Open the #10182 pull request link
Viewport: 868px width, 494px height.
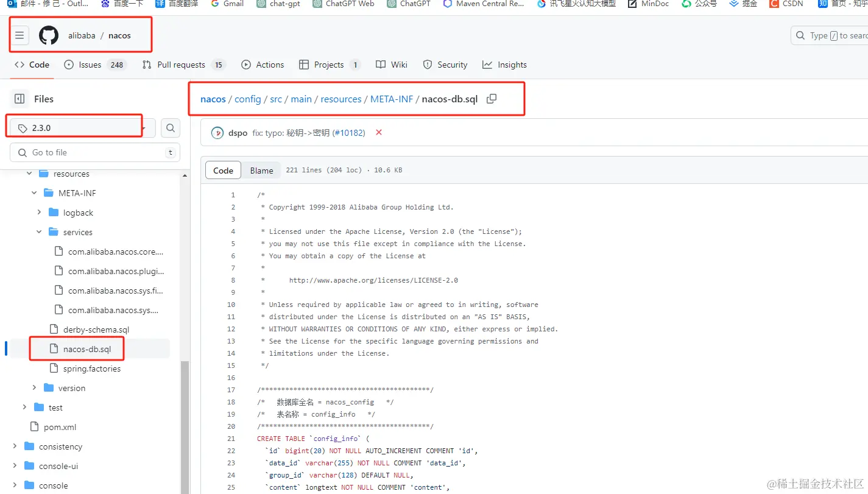348,133
